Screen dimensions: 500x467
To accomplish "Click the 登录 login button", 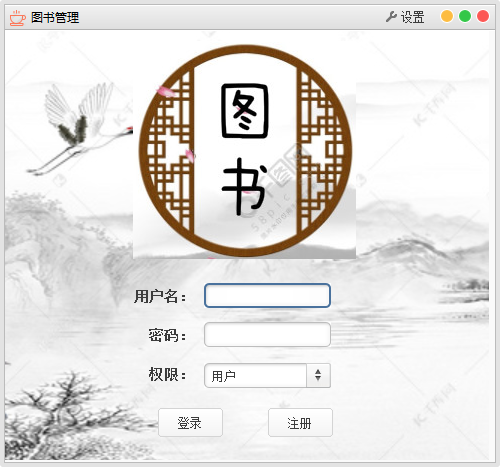I will click(190, 423).
